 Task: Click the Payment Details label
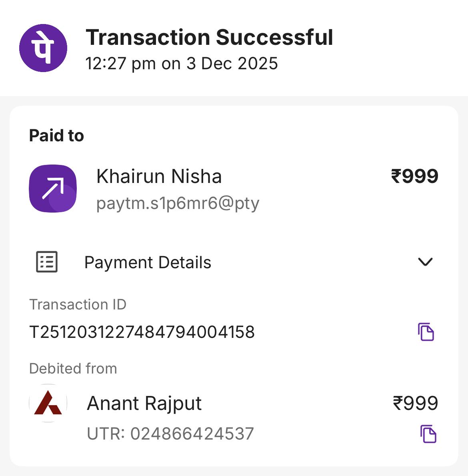(148, 263)
